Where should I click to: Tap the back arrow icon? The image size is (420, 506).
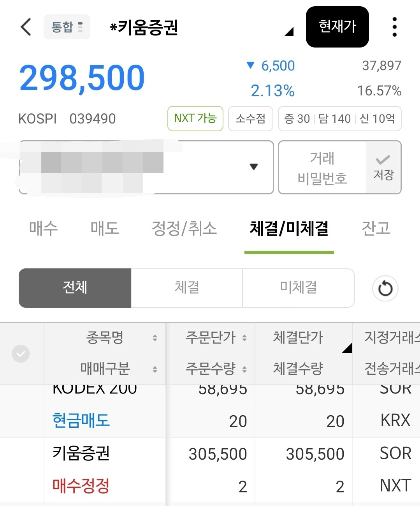[26, 27]
